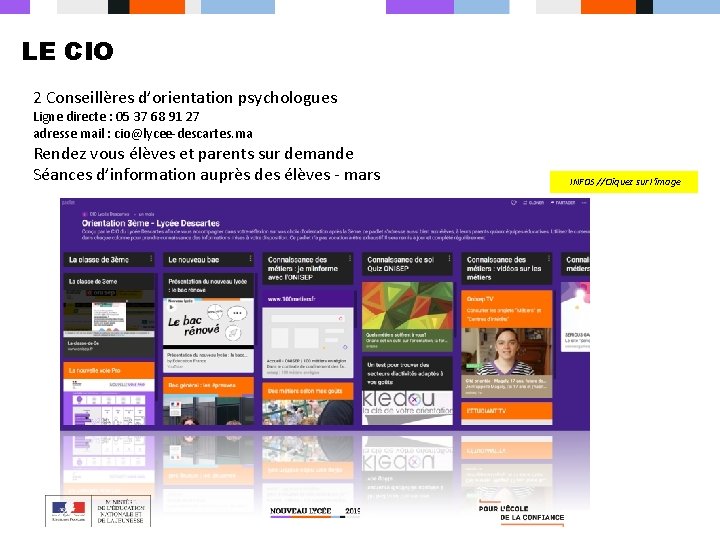Click the colorful triangles quiz image

click(407, 306)
